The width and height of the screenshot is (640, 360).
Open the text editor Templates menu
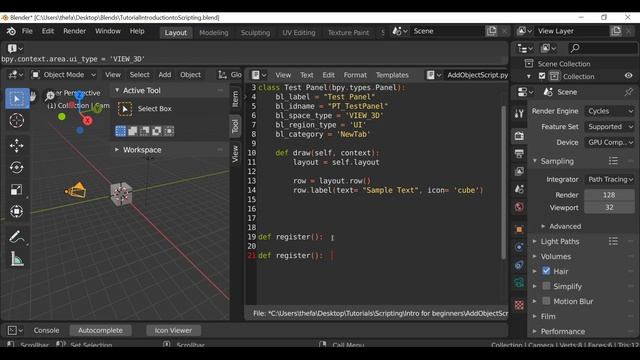(x=392, y=75)
